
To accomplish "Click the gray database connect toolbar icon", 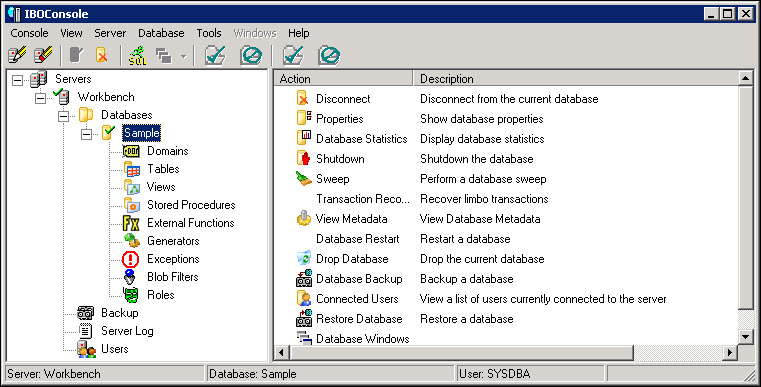I will coord(75,55).
